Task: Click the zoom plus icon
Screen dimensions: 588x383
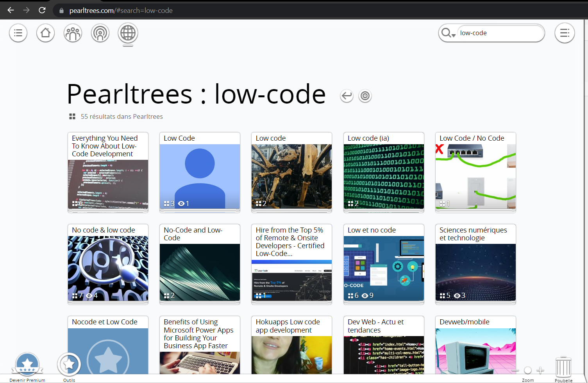Action: [x=540, y=370]
